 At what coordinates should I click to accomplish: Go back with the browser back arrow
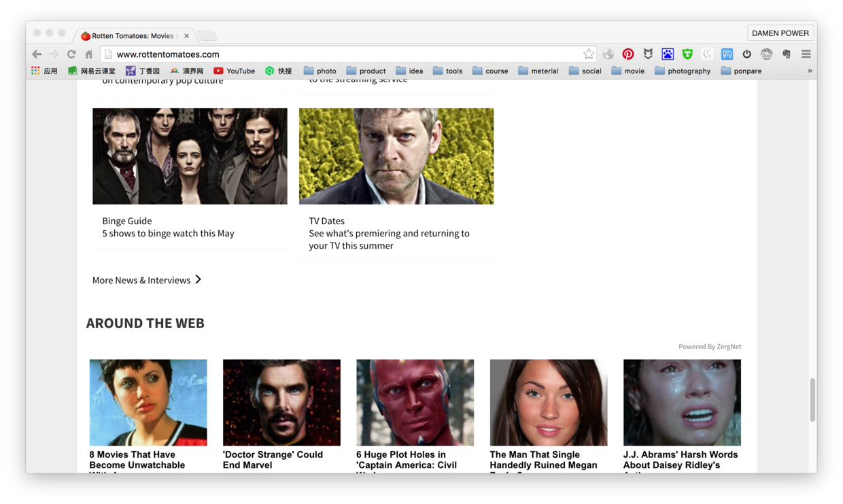[37, 54]
